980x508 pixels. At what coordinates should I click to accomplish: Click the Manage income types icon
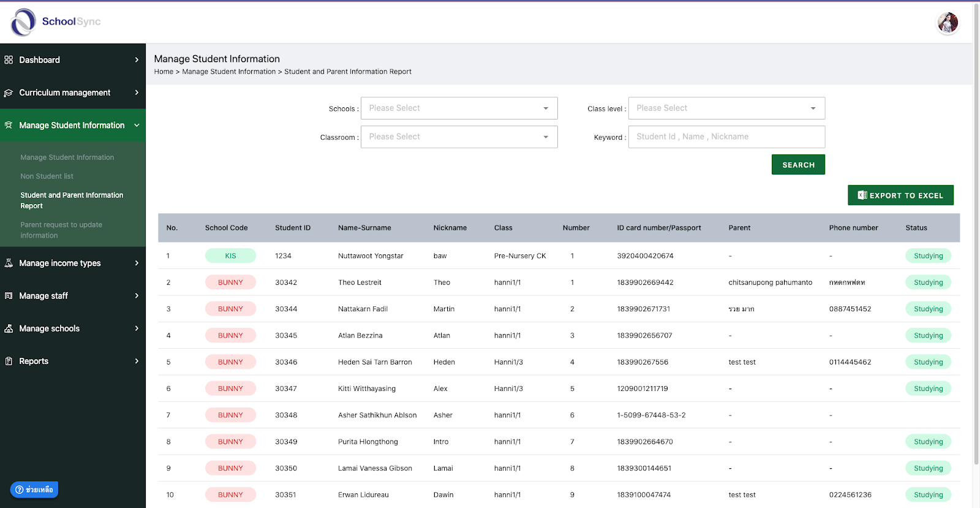9,263
